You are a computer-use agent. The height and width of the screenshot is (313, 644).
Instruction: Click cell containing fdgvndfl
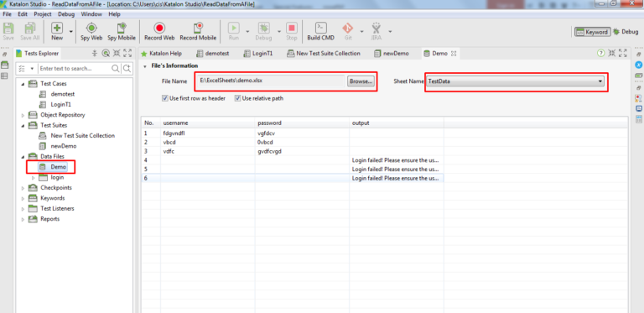coord(208,133)
